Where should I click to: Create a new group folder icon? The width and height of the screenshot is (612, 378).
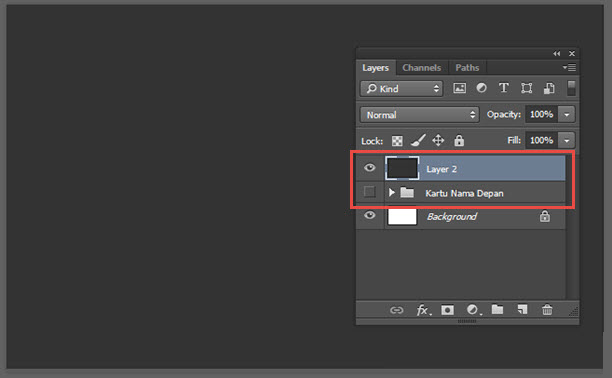click(497, 310)
